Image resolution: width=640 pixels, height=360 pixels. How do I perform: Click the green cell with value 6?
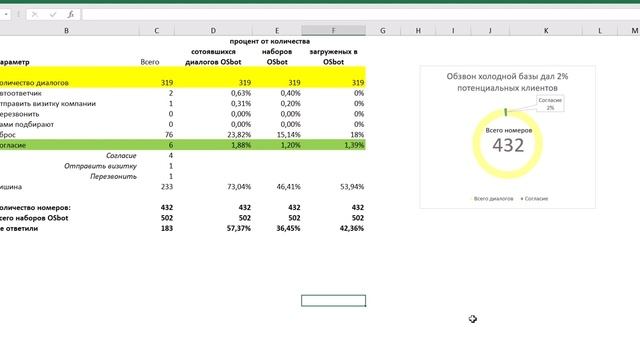(171, 145)
